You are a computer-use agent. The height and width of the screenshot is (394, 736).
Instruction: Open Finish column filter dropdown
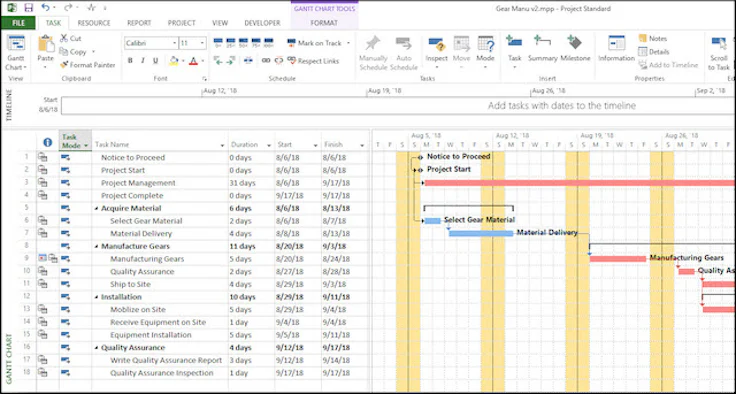pyautogui.click(x=362, y=145)
